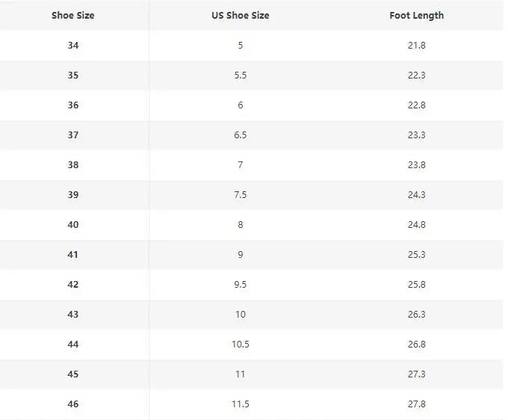Pick shoe size 44 from the table

[x=73, y=345]
